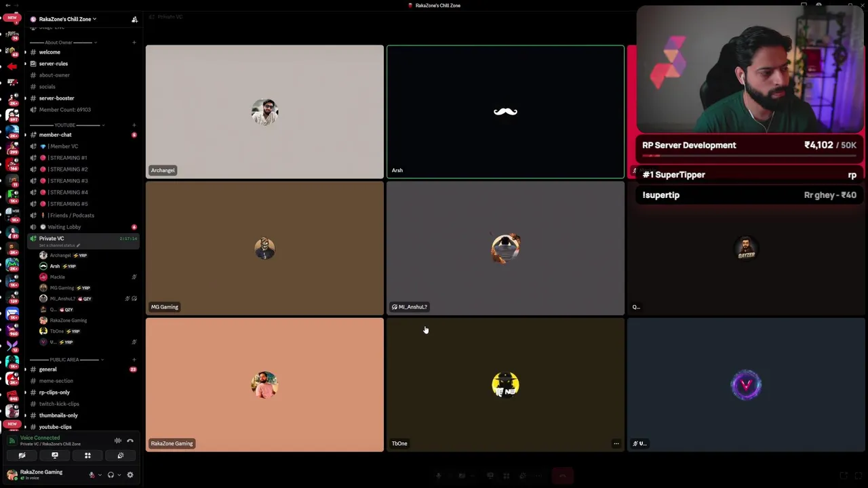
Task: Open server icon with 846 badge
Action: point(12,394)
